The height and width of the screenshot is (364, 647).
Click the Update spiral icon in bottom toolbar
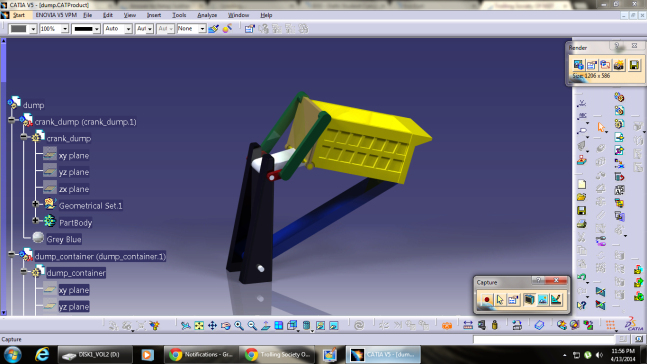click(x=359, y=326)
